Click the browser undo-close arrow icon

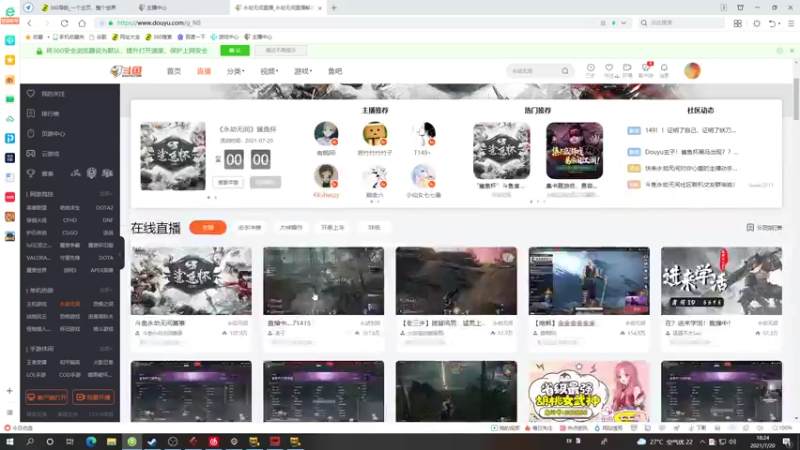772,23
